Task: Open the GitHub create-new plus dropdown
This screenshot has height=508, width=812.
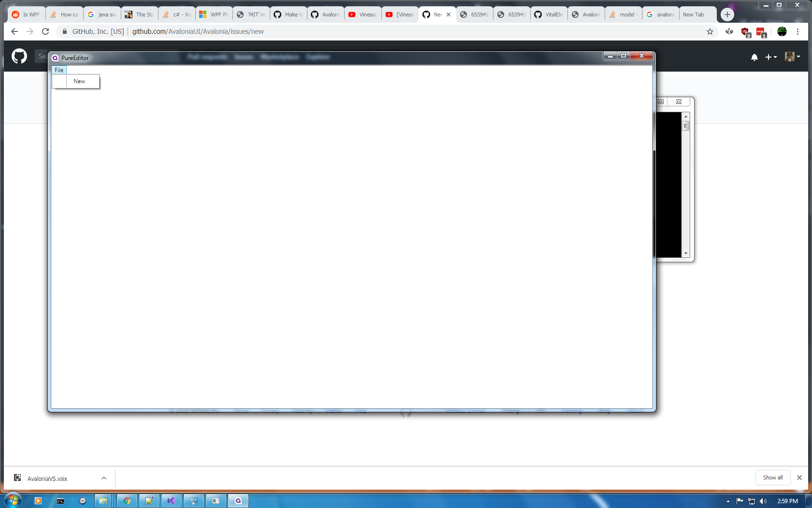Action: (x=770, y=57)
